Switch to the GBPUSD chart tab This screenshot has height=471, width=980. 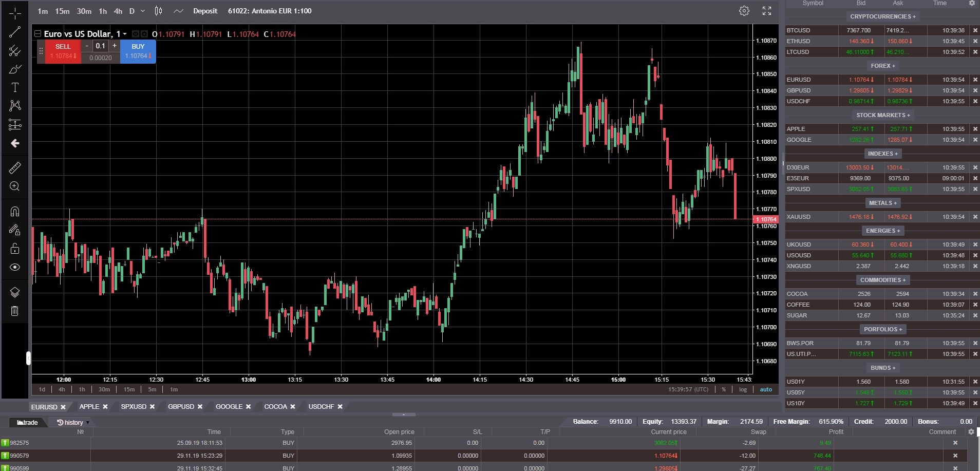[181, 406]
